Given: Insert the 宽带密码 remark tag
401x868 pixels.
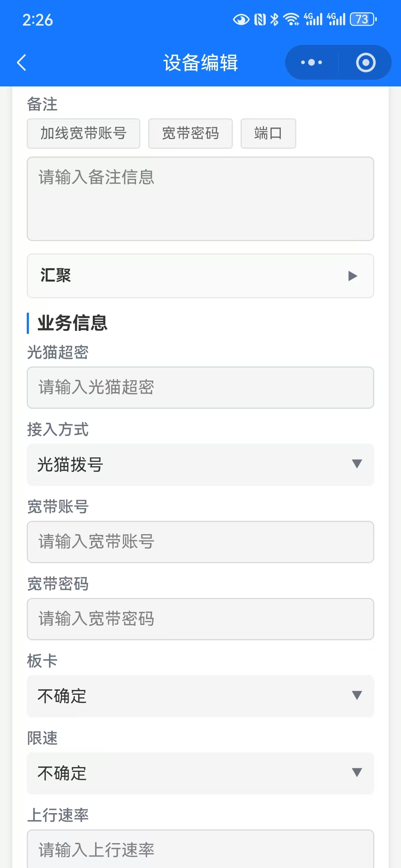Looking at the screenshot, I should 190,134.
